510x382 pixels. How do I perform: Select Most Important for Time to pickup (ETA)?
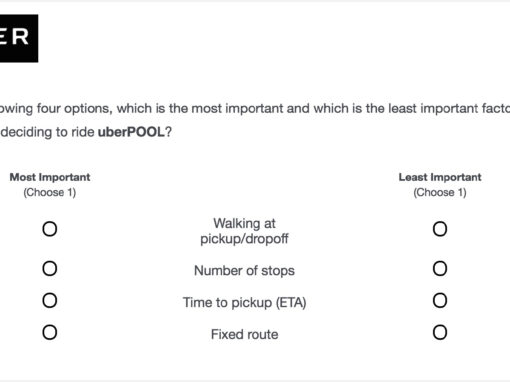tap(50, 300)
